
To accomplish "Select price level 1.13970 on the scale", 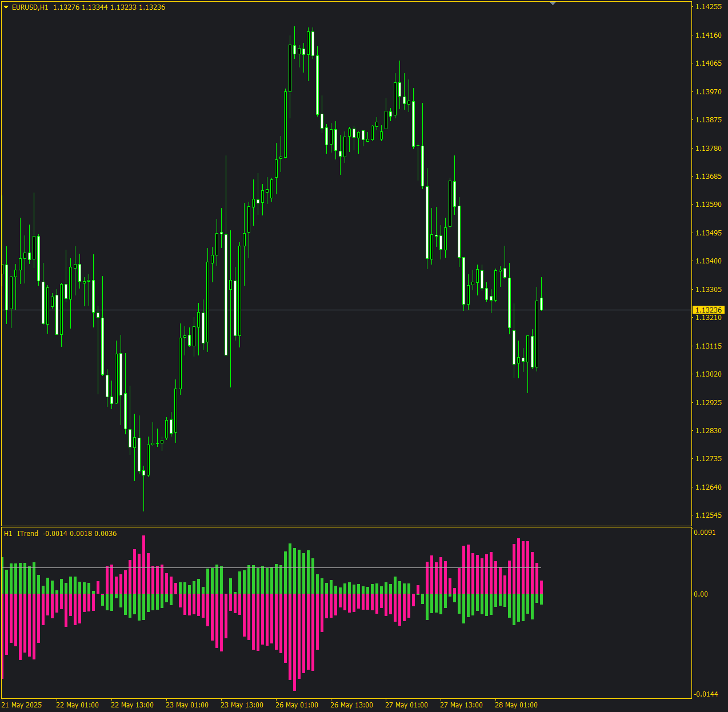I will pos(708,92).
